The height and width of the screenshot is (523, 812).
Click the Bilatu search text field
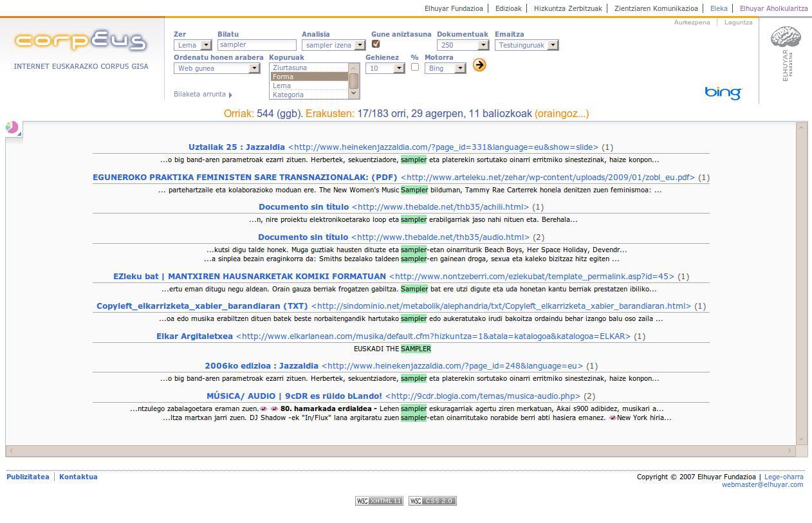click(257, 45)
